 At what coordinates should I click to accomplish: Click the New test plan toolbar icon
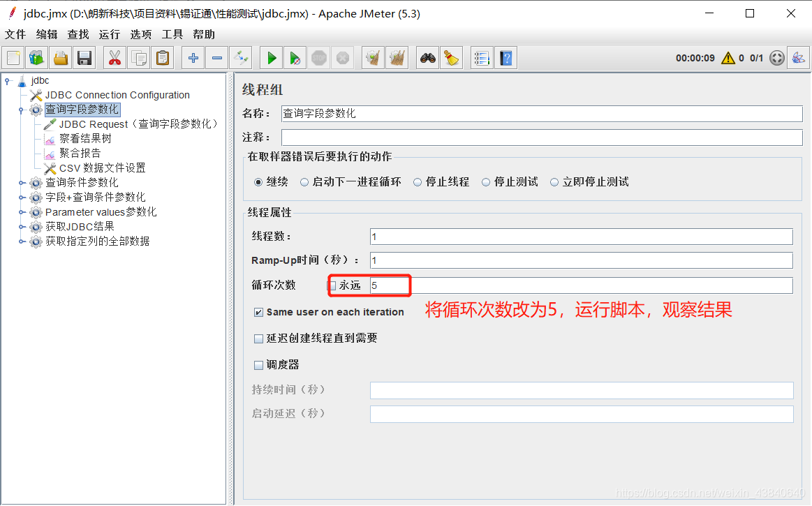(x=13, y=58)
